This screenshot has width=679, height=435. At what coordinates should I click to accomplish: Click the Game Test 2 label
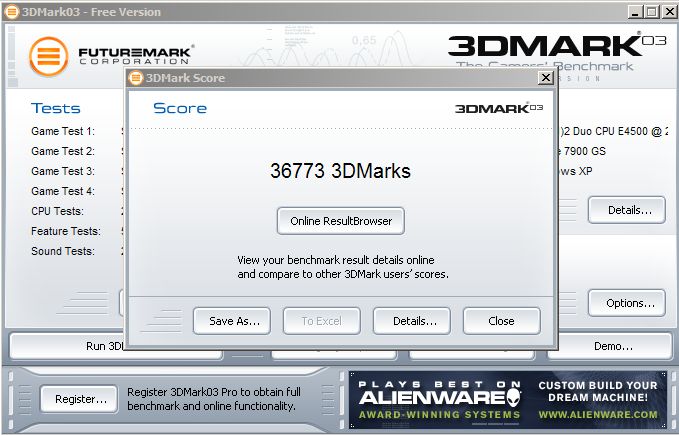coord(63,151)
